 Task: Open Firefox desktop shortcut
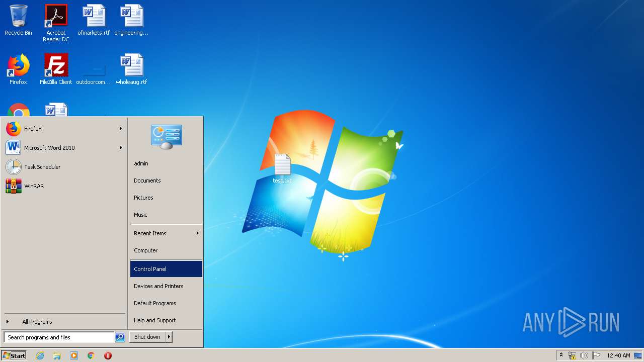18,69
